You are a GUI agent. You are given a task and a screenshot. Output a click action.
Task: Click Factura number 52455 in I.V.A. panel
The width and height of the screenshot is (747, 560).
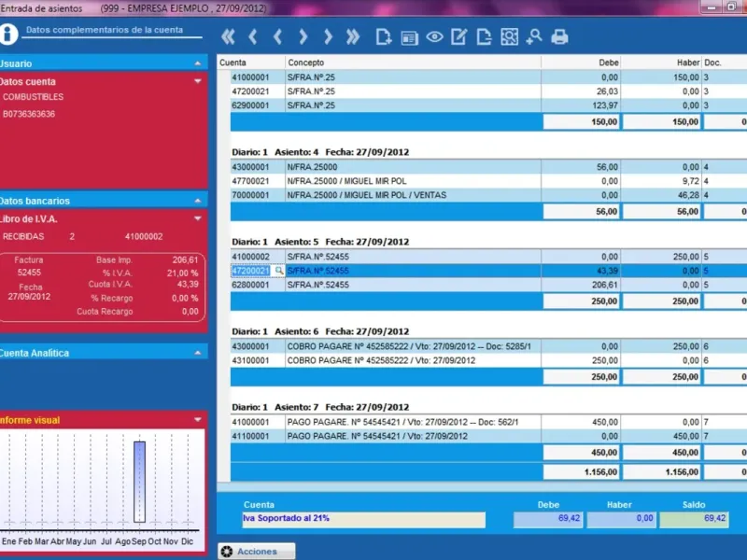click(x=29, y=273)
